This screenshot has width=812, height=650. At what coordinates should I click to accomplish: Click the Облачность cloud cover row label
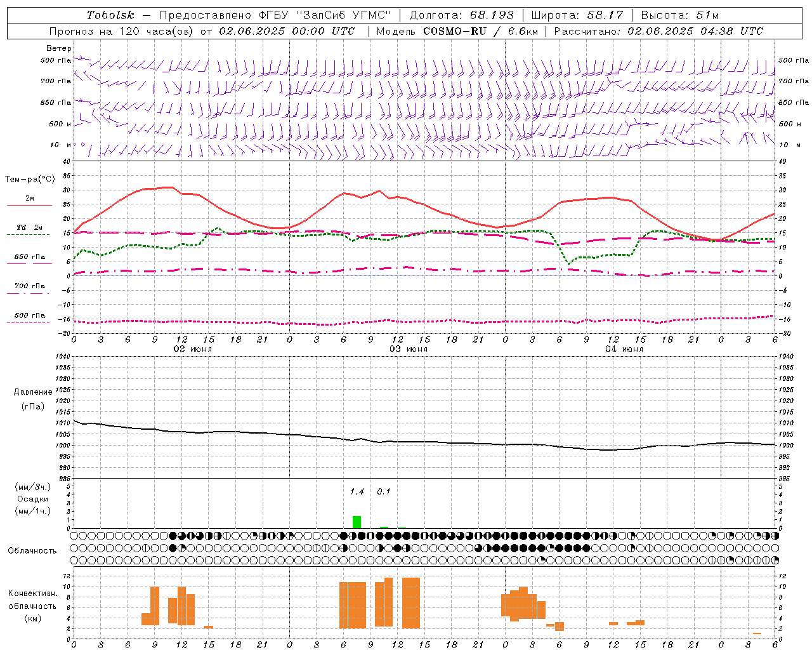tap(32, 550)
